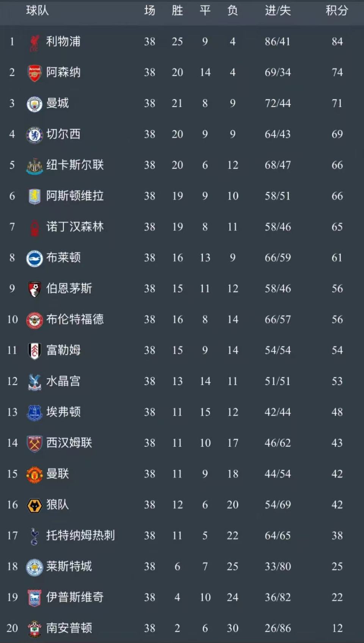Select the Chelsea club crest
This screenshot has height=643, width=364.
35,135
